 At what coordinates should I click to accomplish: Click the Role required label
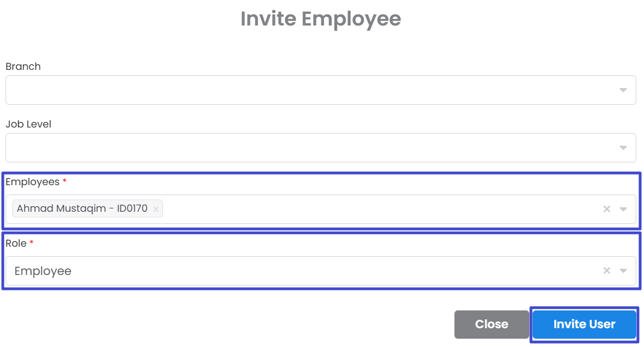click(16, 243)
